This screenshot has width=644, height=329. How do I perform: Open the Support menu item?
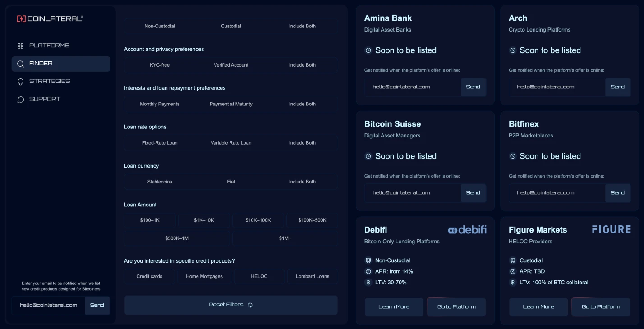click(61, 99)
